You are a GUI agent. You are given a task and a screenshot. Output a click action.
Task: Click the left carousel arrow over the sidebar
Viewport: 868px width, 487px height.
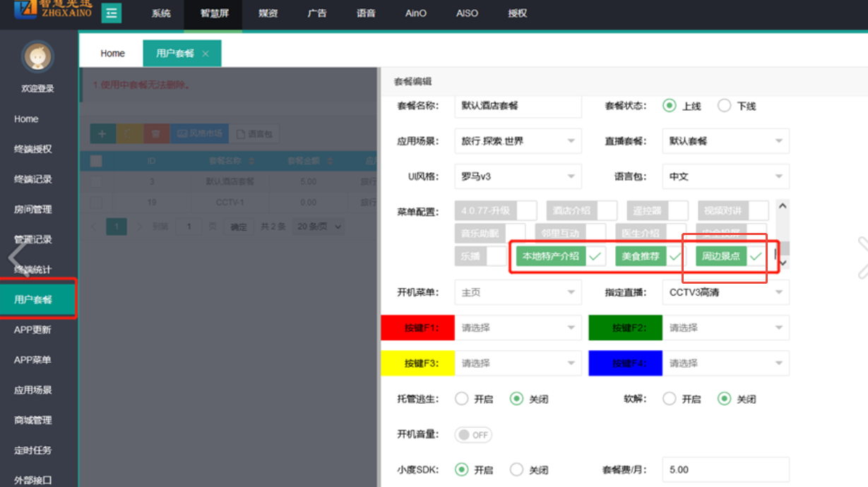[18, 258]
